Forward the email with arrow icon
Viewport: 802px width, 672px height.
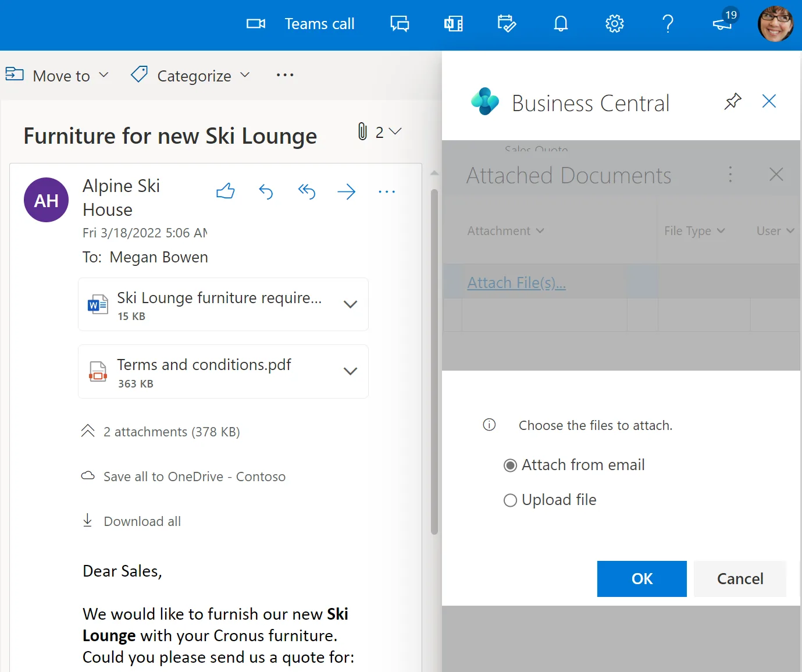click(347, 191)
